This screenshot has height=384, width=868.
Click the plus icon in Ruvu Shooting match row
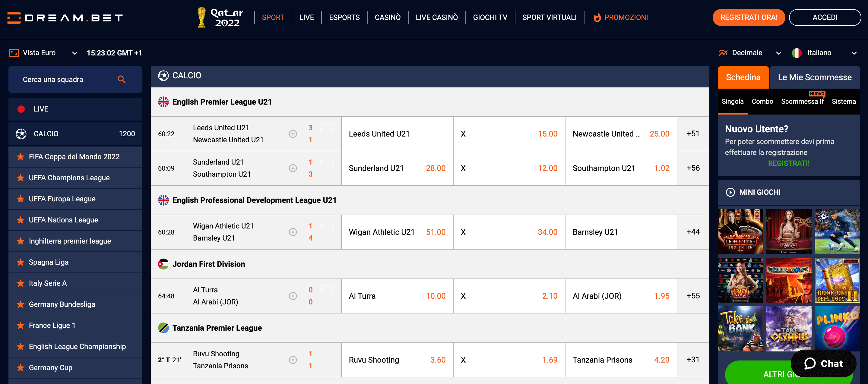[293, 360]
